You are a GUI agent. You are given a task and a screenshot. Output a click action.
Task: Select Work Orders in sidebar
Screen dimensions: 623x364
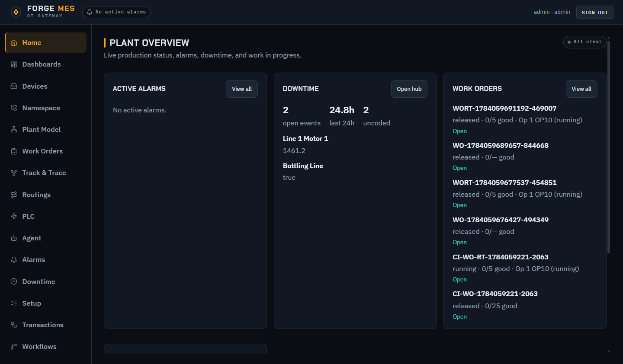pos(46,151)
